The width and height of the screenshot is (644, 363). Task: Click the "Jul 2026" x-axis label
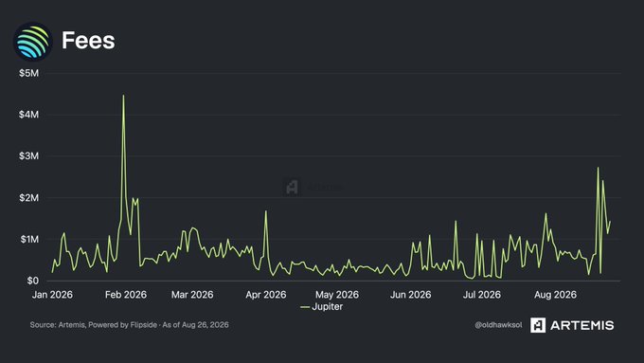(x=482, y=295)
